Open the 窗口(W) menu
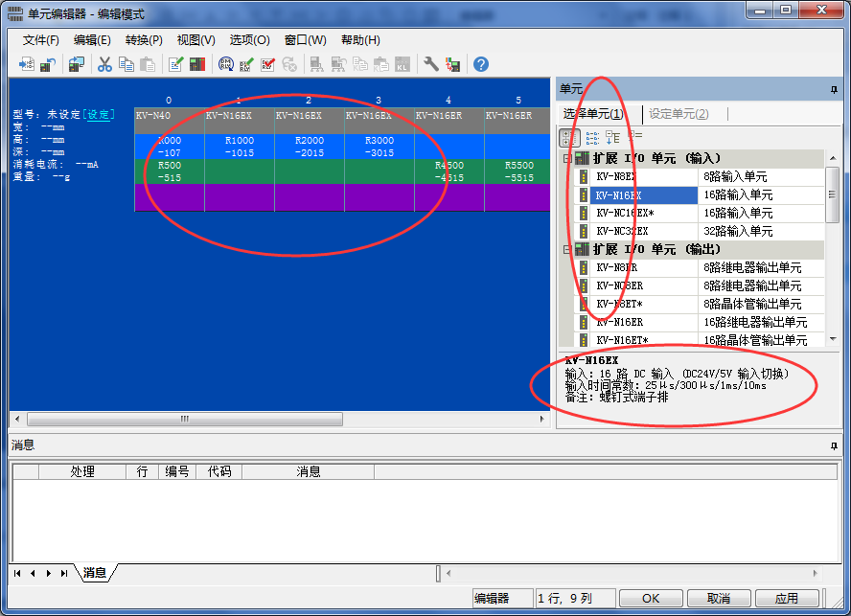The height and width of the screenshot is (616, 851). pyautogui.click(x=306, y=40)
